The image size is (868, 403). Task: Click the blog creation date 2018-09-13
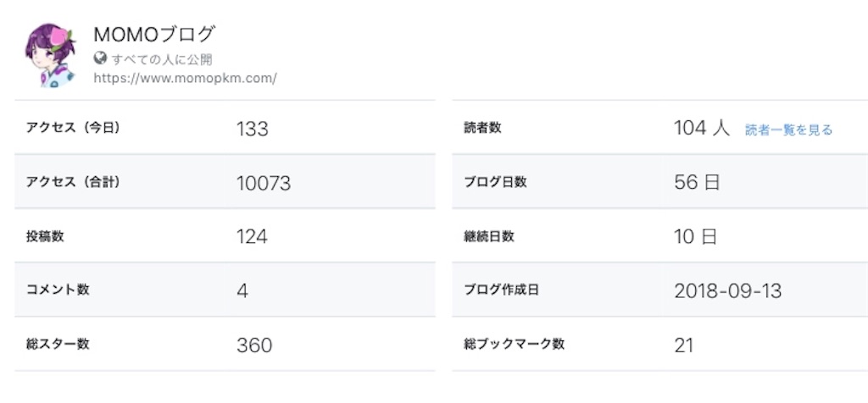728,290
